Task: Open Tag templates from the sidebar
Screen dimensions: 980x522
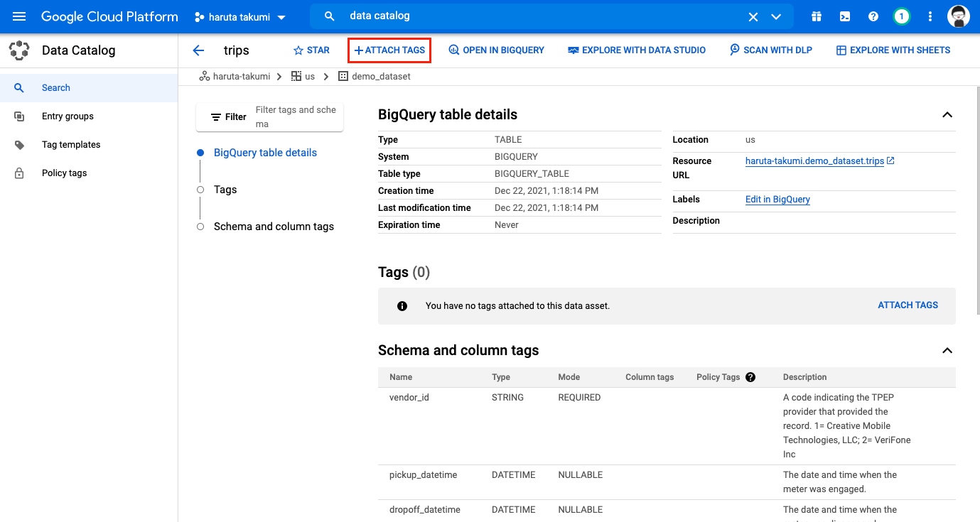Action: pos(70,144)
